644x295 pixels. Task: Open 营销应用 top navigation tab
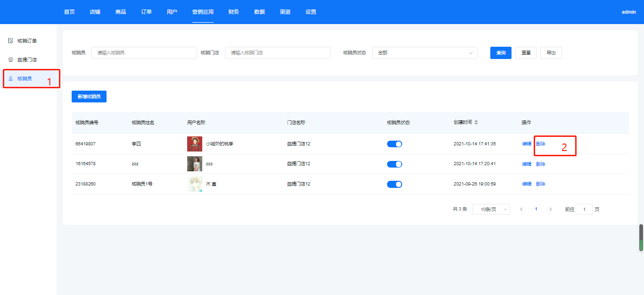tap(203, 12)
